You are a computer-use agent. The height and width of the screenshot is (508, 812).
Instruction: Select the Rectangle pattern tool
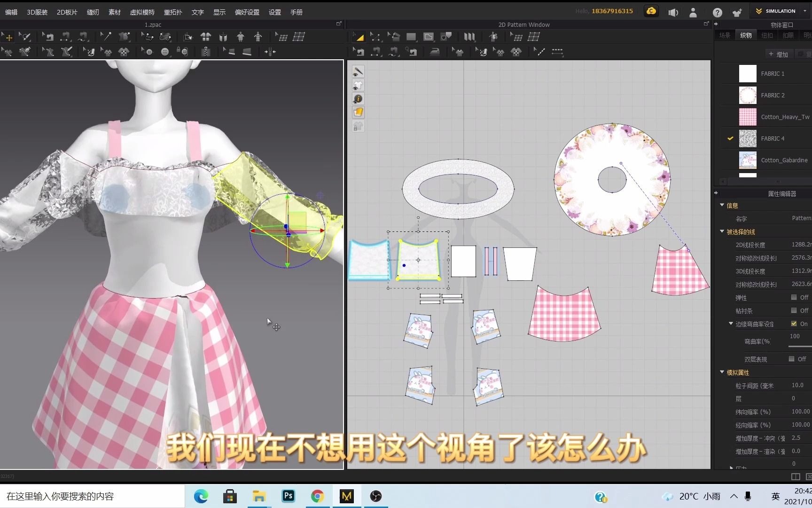click(411, 37)
